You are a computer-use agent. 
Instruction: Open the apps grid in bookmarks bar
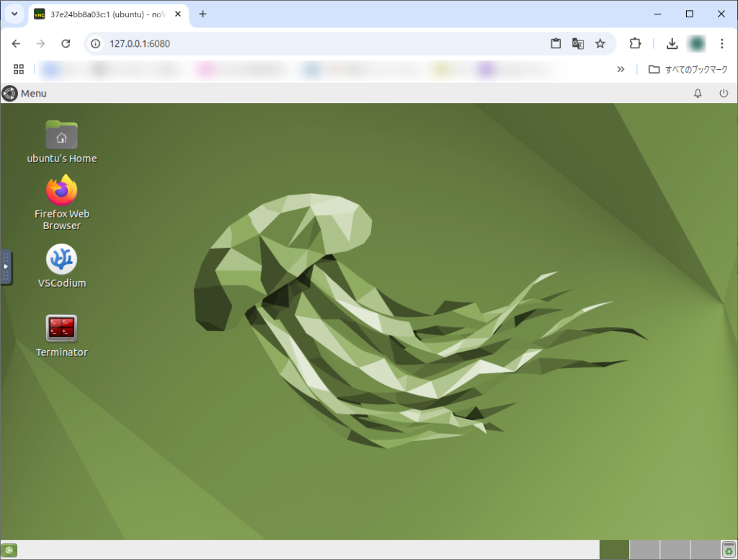click(x=19, y=70)
